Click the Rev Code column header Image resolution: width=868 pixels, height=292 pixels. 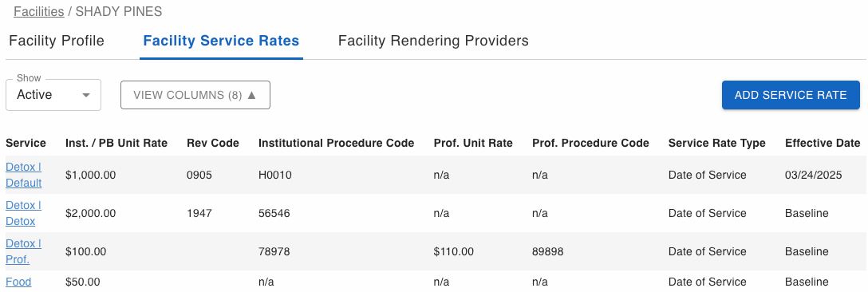[213, 143]
